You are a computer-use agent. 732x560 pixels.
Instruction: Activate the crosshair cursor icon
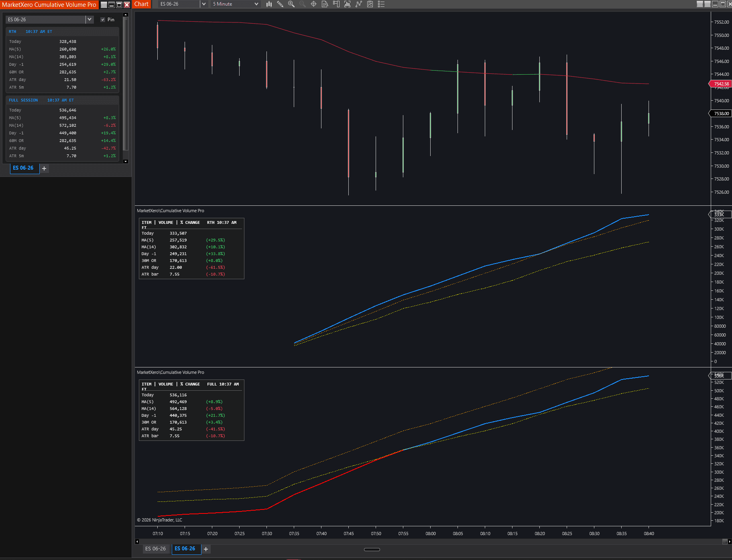(x=314, y=4)
